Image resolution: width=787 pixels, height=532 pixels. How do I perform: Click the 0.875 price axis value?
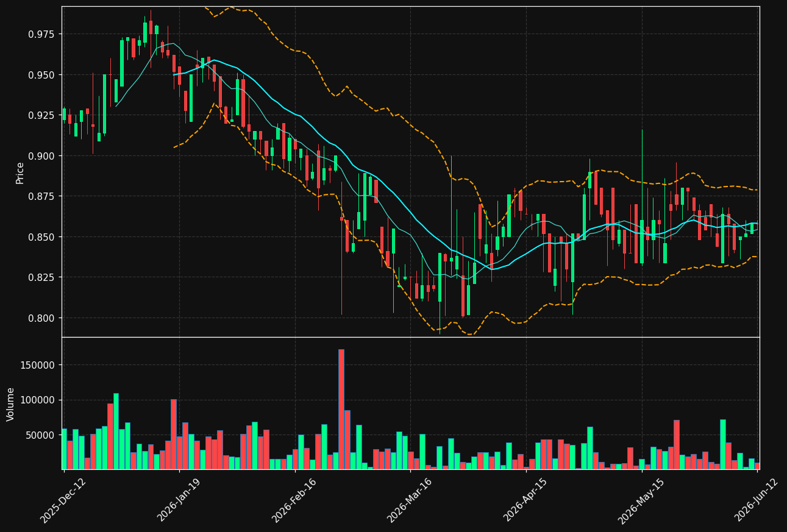pyautogui.click(x=42, y=196)
